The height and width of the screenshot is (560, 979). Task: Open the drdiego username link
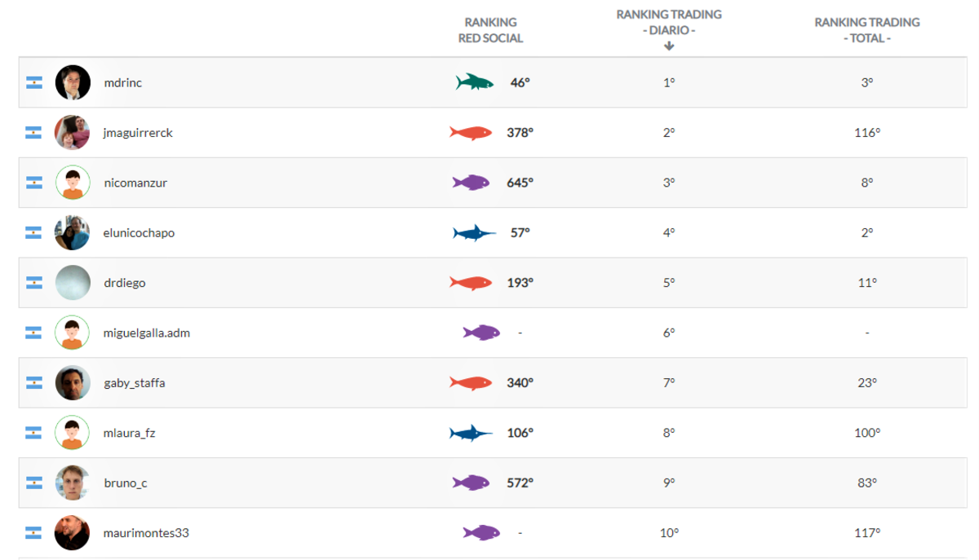tap(125, 283)
